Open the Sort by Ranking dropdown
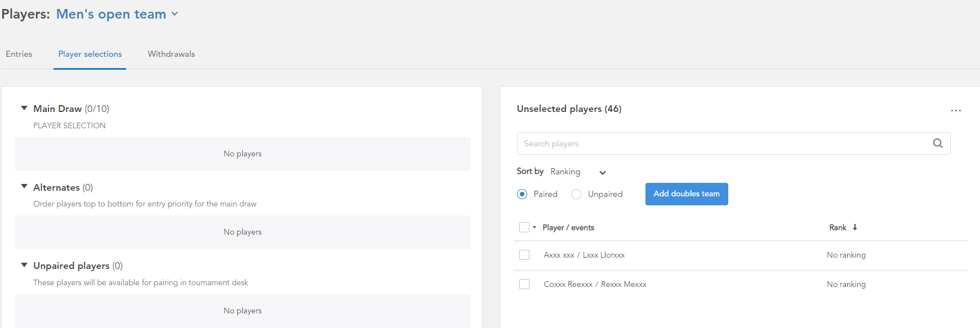Image resolution: width=980 pixels, height=328 pixels. [578, 172]
